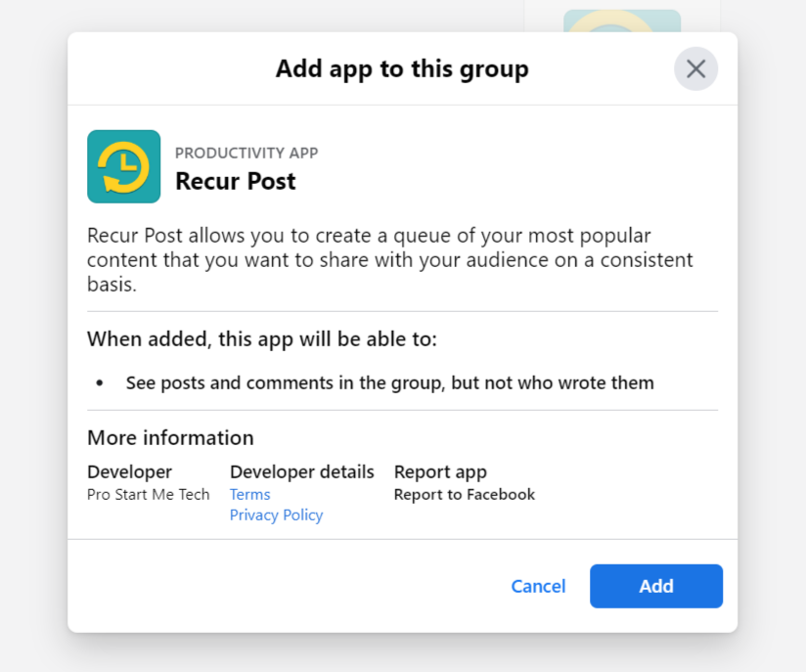Click the 'Add app to this group' title
Screen dimensions: 806x672
point(402,68)
